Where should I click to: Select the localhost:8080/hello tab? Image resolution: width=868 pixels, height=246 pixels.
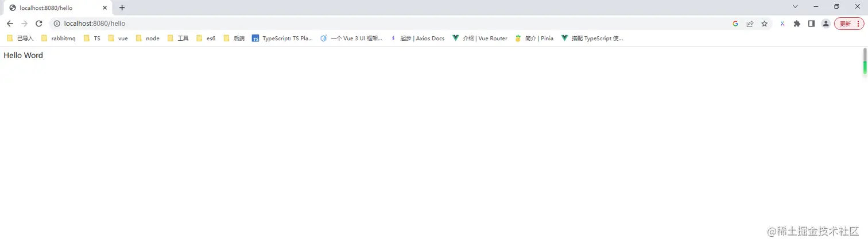point(58,7)
